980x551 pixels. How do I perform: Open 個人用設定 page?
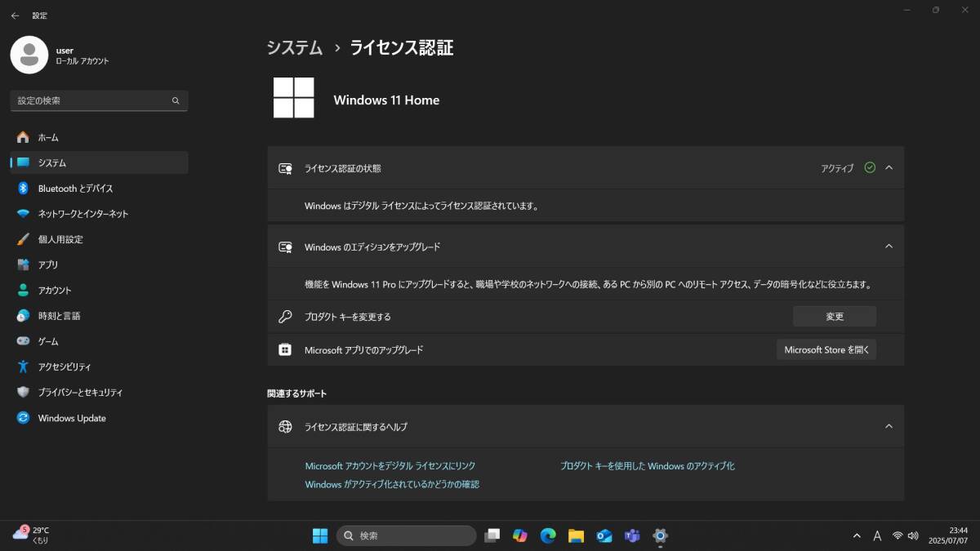99,239
